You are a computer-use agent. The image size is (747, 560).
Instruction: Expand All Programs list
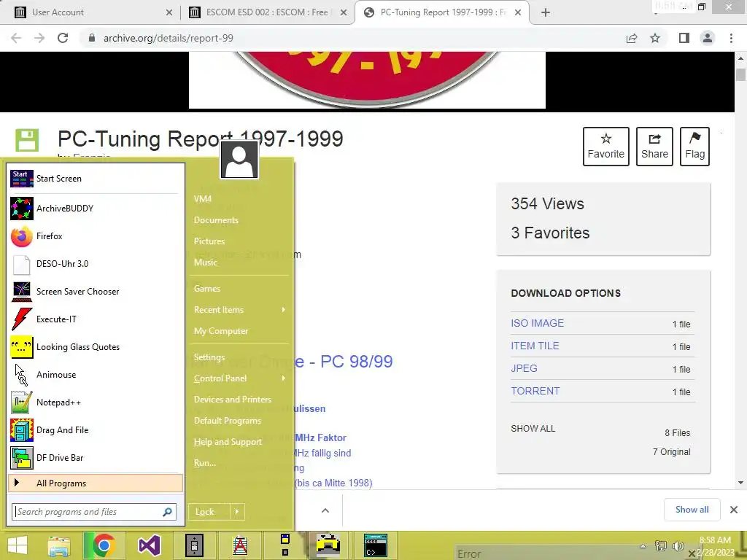tap(96, 483)
